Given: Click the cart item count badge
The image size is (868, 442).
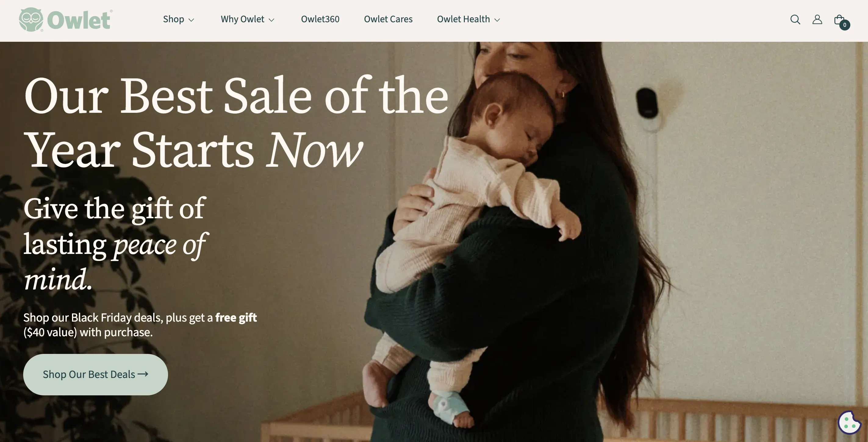Looking at the screenshot, I should coord(845,25).
